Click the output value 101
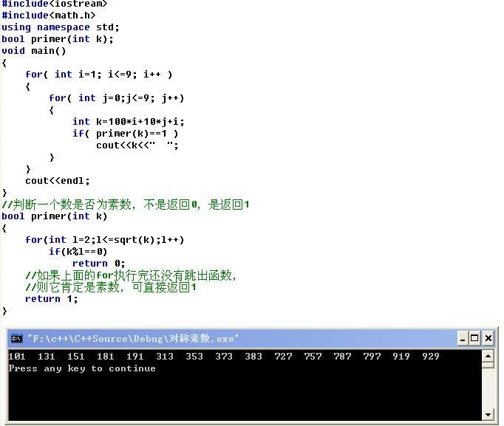 tap(17, 357)
